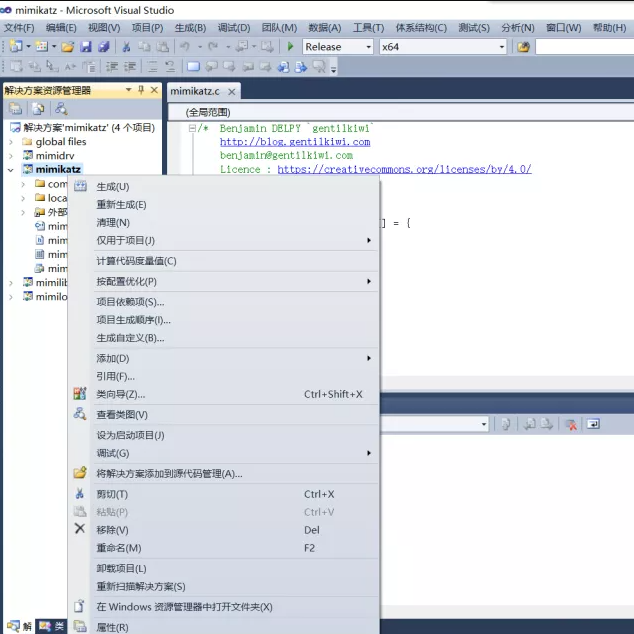634x634 pixels.
Task: Click the Decrease Indent toolbar icon
Action: (112, 66)
